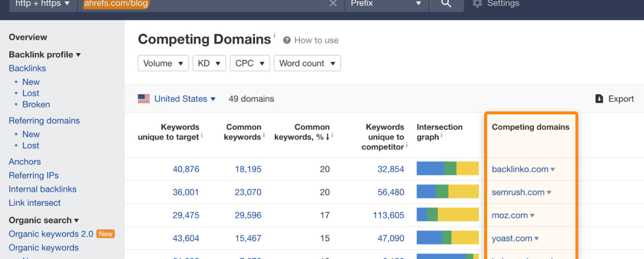Screen dimensions: 644x259
Task: Open Organic keywords 2.0 in sidebar
Action: click(x=51, y=234)
